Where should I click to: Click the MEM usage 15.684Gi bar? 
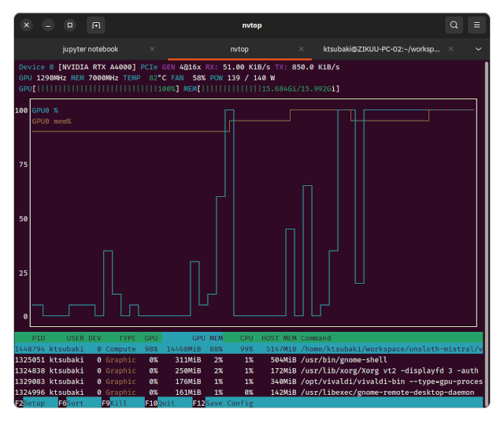click(261, 89)
